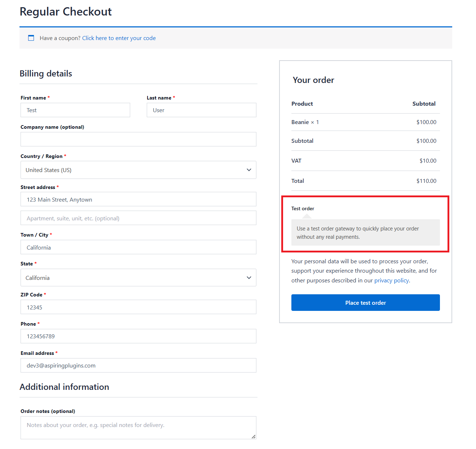Image resolution: width=476 pixels, height=449 pixels.
Task: Click the Last name field
Action: click(202, 110)
